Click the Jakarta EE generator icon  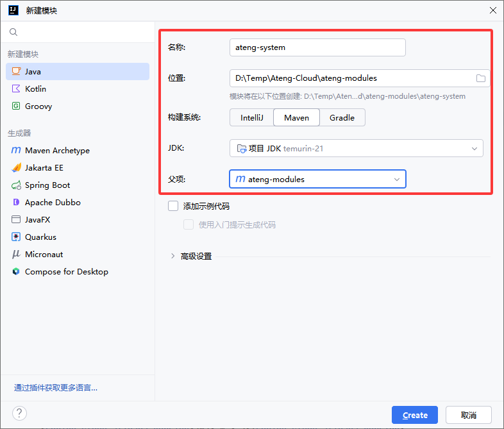pos(16,168)
